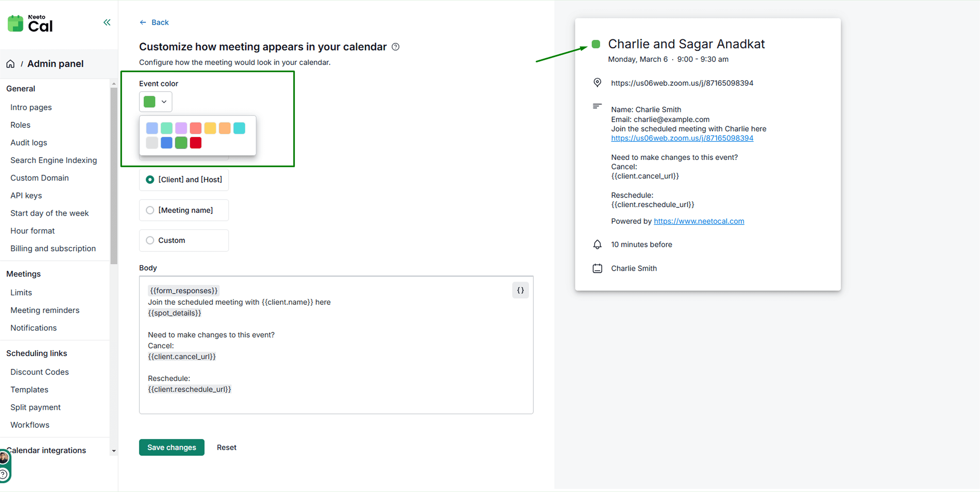This screenshot has width=980, height=492.
Task: Pick the red color swatch
Action: pyautogui.click(x=196, y=143)
